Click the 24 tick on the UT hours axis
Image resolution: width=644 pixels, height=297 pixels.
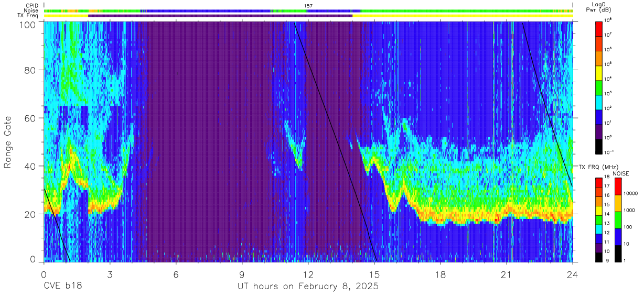[573, 274]
